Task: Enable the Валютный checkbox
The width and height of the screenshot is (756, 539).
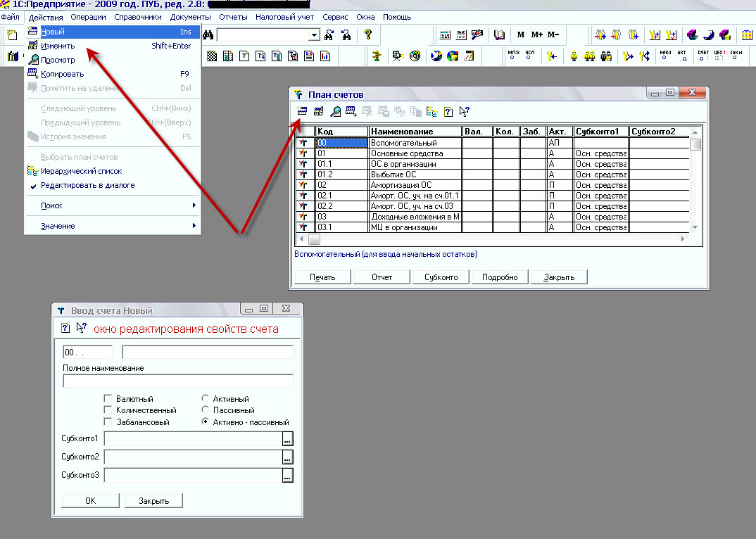Action: tap(108, 399)
